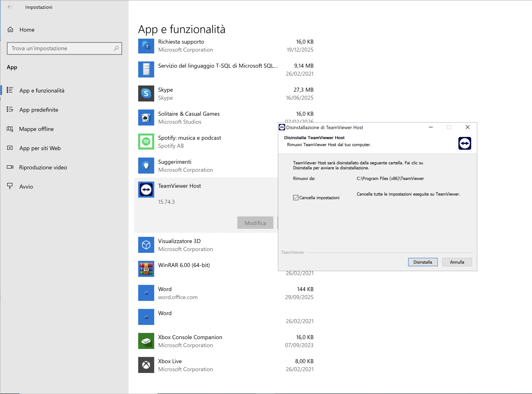Click the Disinstalla button in dialog
The width and height of the screenshot is (532, 394).
pyautogui.click(x=423, y=262)
